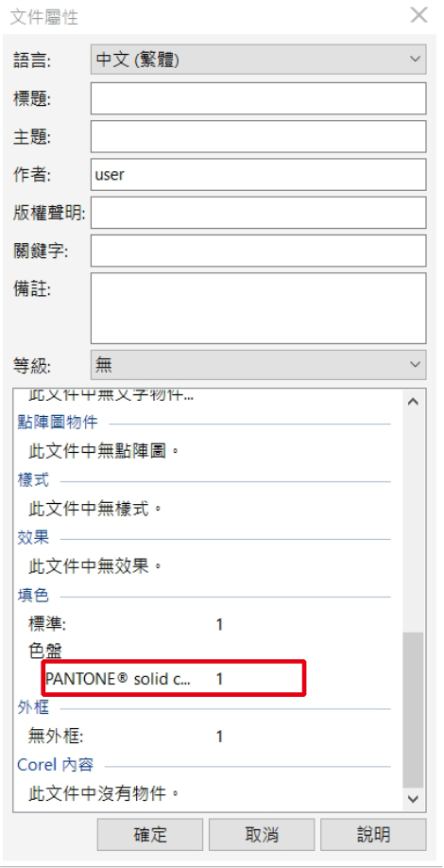Open help with the 說明 button
The image size is (444, 868).
(373, 834)
